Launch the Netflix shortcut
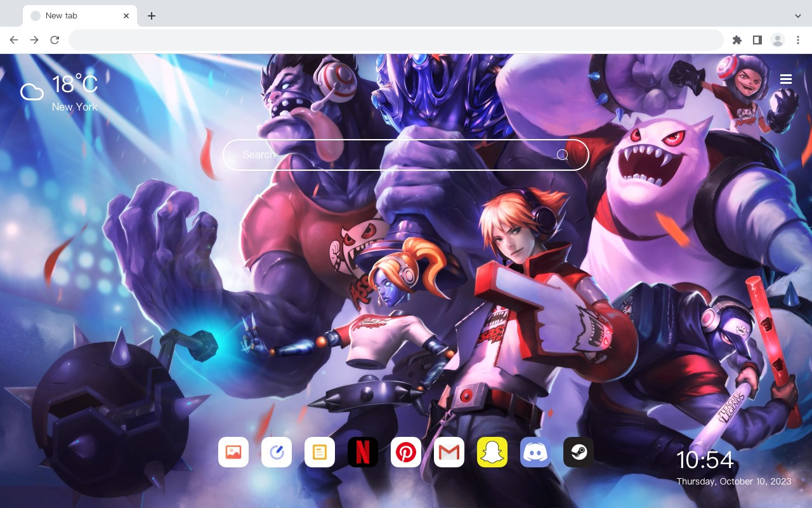 coord(363,452)
